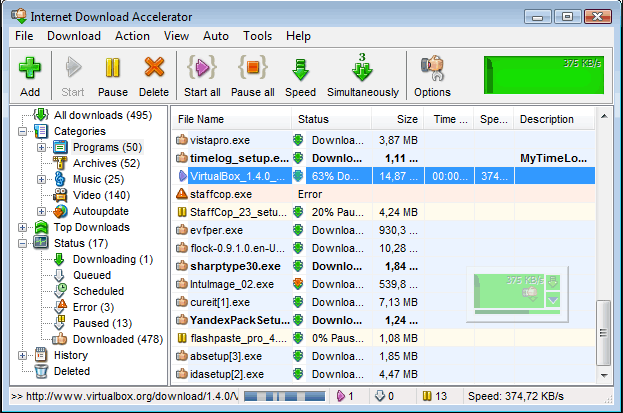This screenshot has width=623, height=413.
Task: Select History in the tree
Action: coord(71,355)
